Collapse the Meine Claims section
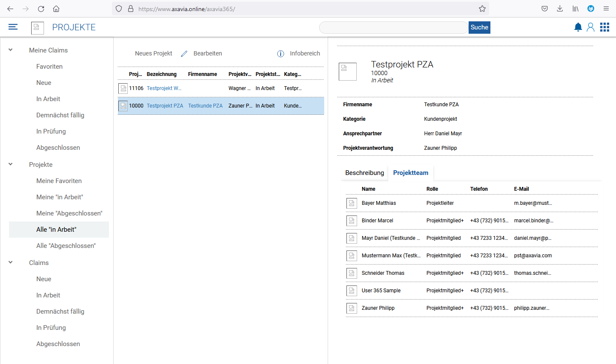Image resolution: width=616 pixels, height=364 pixels. (x=11, y=50)
